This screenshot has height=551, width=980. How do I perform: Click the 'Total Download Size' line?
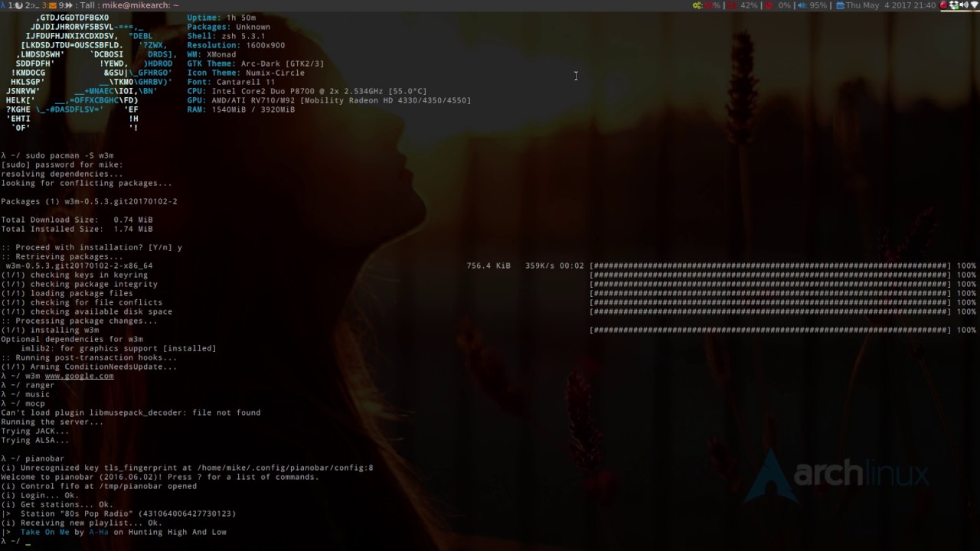[77, 220]
